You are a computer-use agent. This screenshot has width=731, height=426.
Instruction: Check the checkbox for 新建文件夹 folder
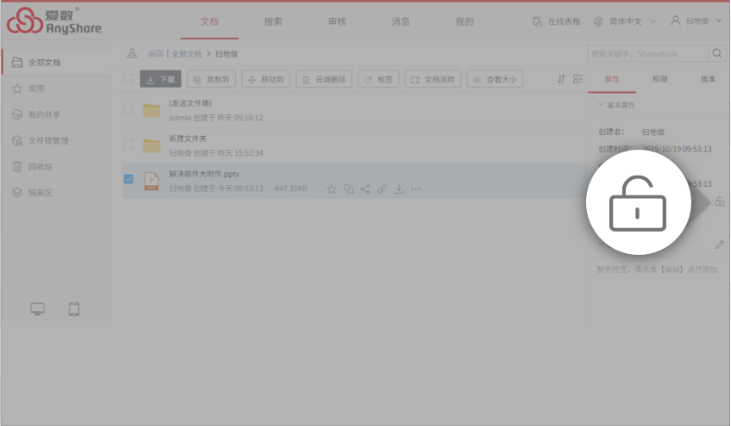(x=128, y=145)
